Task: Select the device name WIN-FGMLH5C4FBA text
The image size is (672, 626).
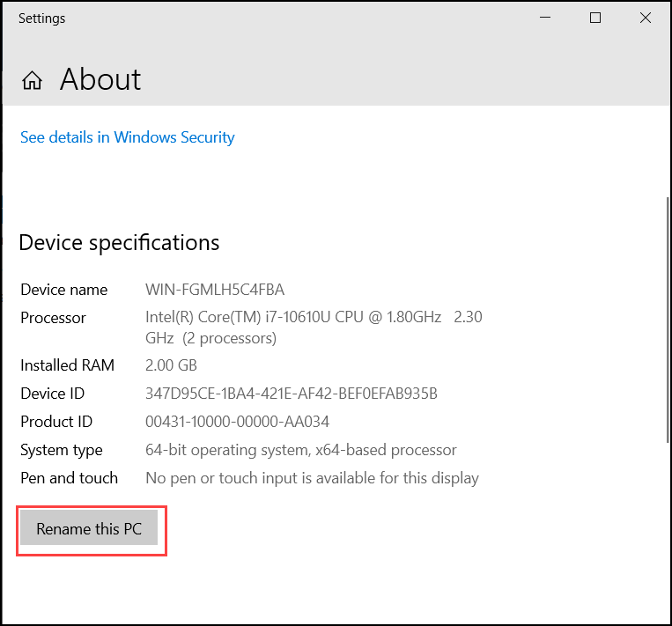Action: (215, 290)
